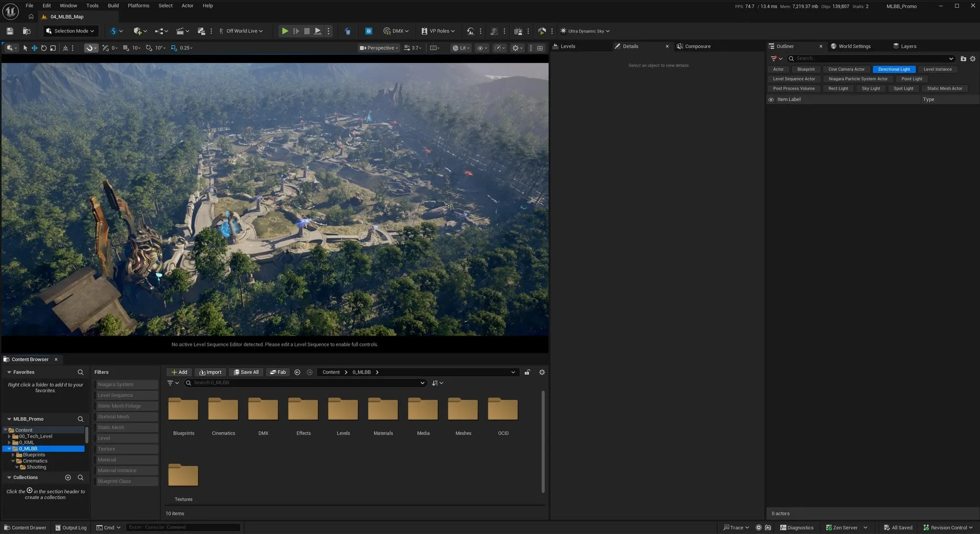Click the console command input field

point(183,527)
